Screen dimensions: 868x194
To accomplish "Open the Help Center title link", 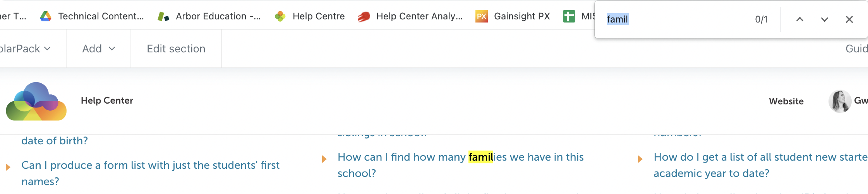I will (107, 100).
